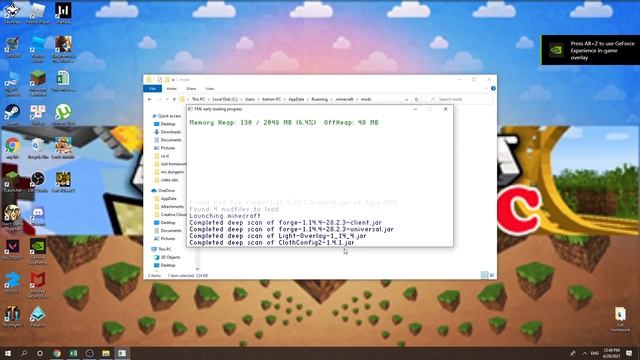Click '.minecraft' in the address path
This screenshot has height=360, width=640.
coord(344,99)
